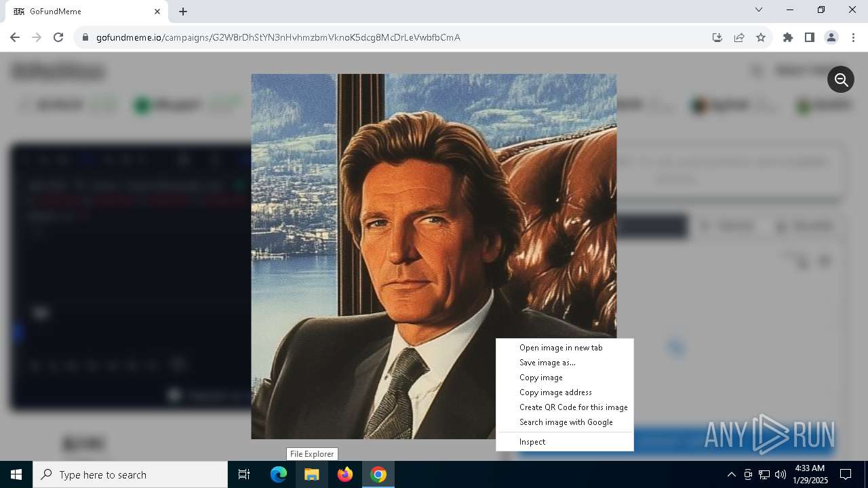This screenshot has width=868, height=488.
Task: Bookmark this tab with star icon
Action: (761, 37)
